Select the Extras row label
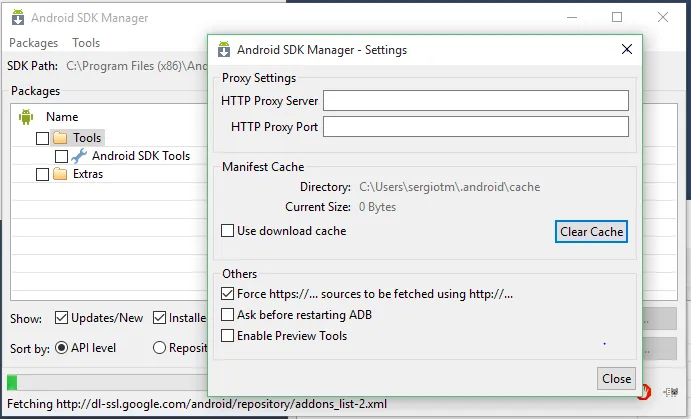 pos(88,174)
